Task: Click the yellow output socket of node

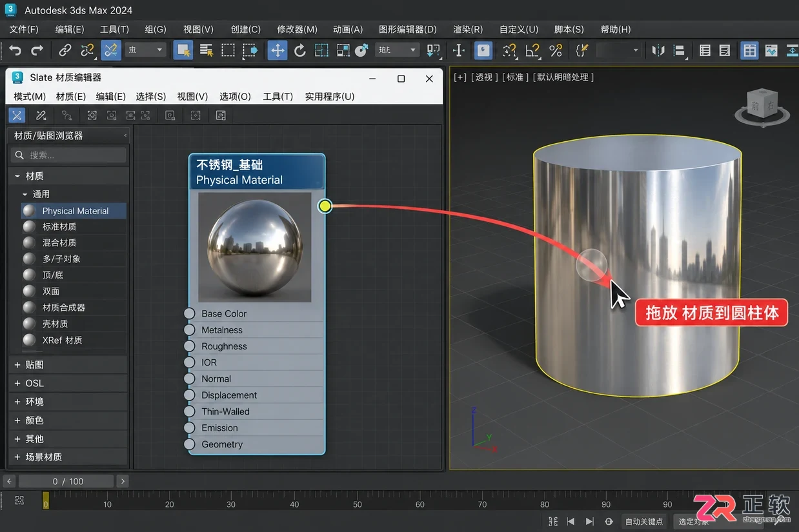Action: coord(325,206)
